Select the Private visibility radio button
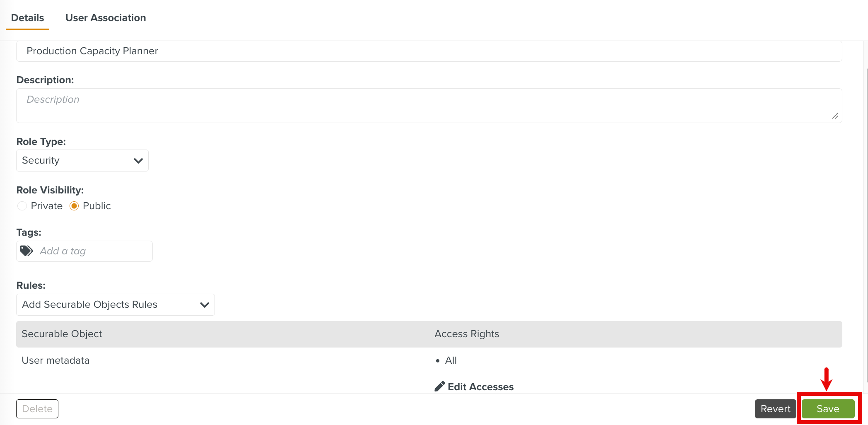868x425 pixels. coord(22,206)
